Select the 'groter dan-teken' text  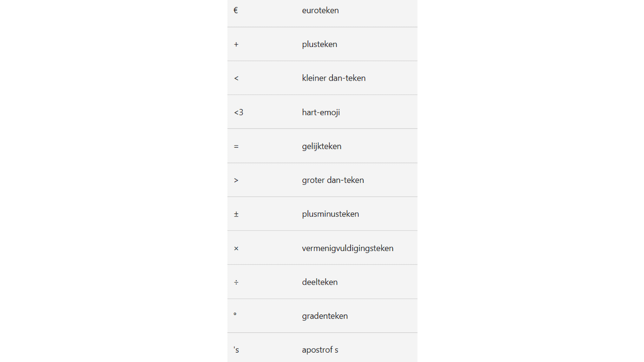pyautogui.click(x=333, y=180)
